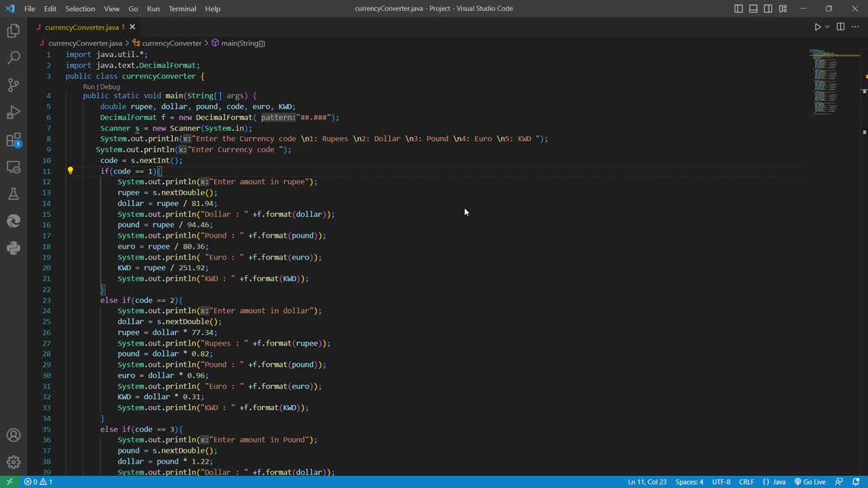Image resolution: width=868 pixels, height=488 pixels.
Task: Click line number 23 in the gutter
Action: pyautogui.click(x=46, y=300)
